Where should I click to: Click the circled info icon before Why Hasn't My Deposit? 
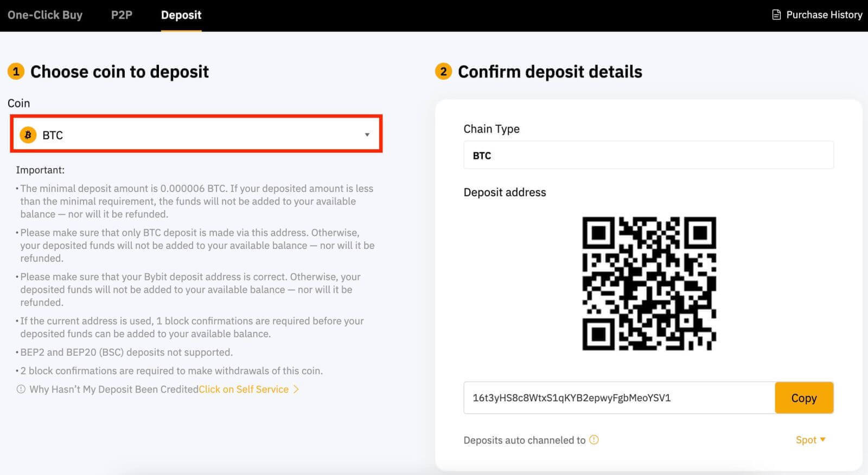coord(21,389)
